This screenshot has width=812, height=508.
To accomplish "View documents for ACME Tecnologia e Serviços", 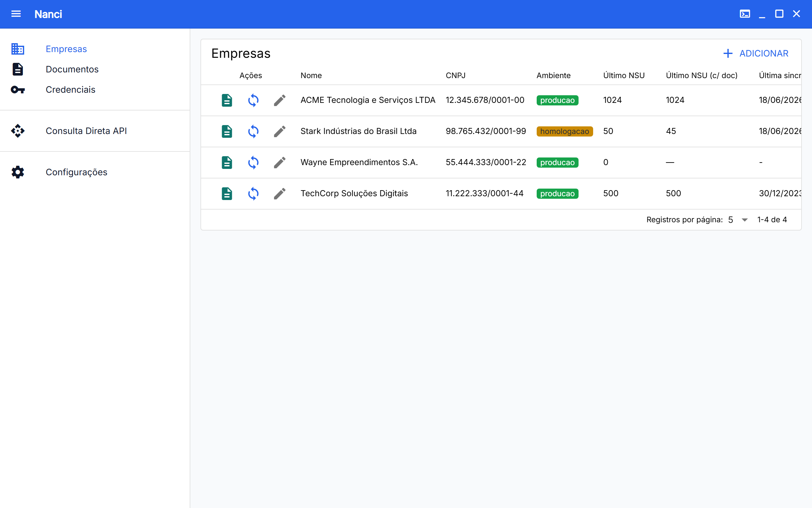I will coord(227,100).
